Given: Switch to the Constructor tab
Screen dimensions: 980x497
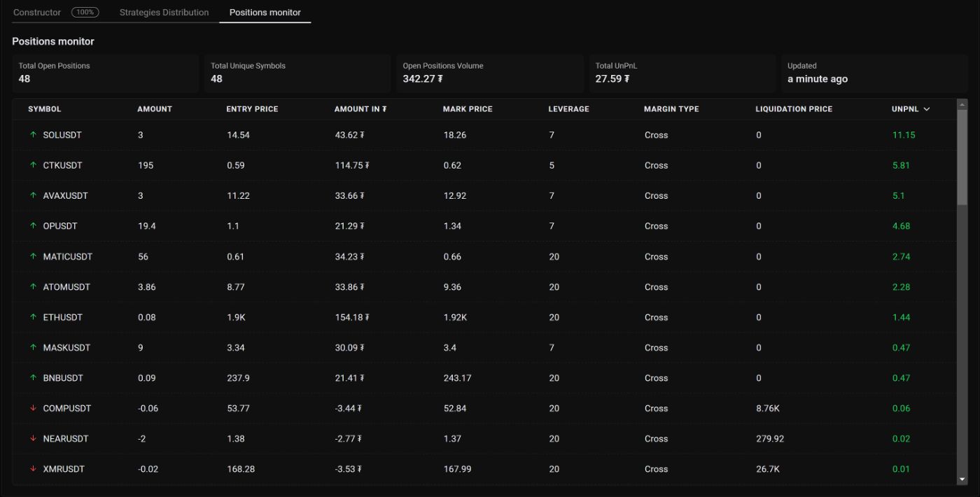Looking at the screenshot, I should tap(37, 13).
